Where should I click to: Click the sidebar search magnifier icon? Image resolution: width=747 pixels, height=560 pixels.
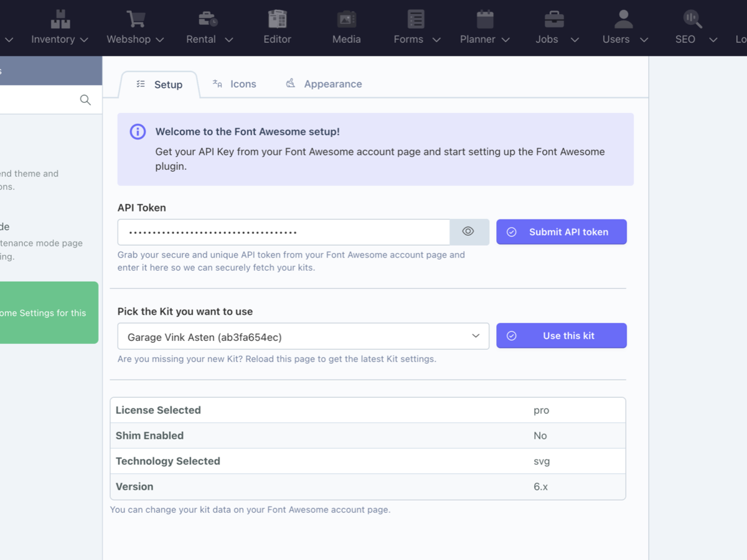coord(85,100)
